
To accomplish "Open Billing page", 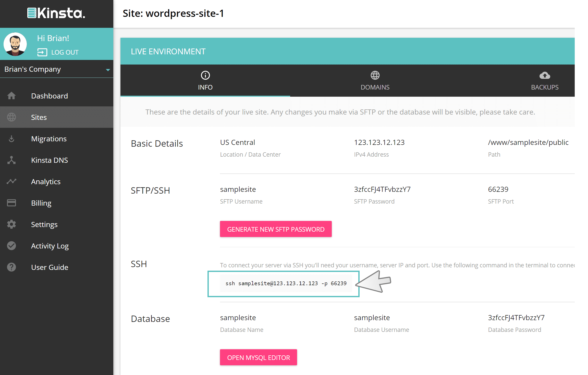I will 41,203.
